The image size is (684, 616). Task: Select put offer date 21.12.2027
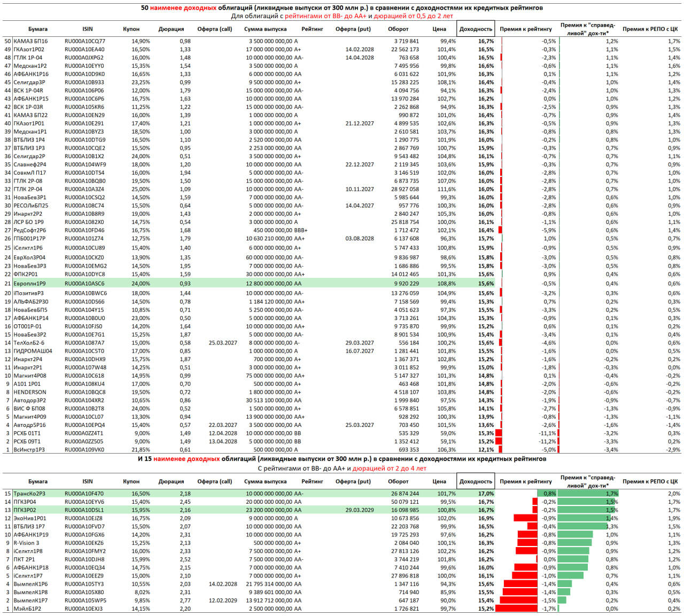pyautogui.click(x=360, y=123)
